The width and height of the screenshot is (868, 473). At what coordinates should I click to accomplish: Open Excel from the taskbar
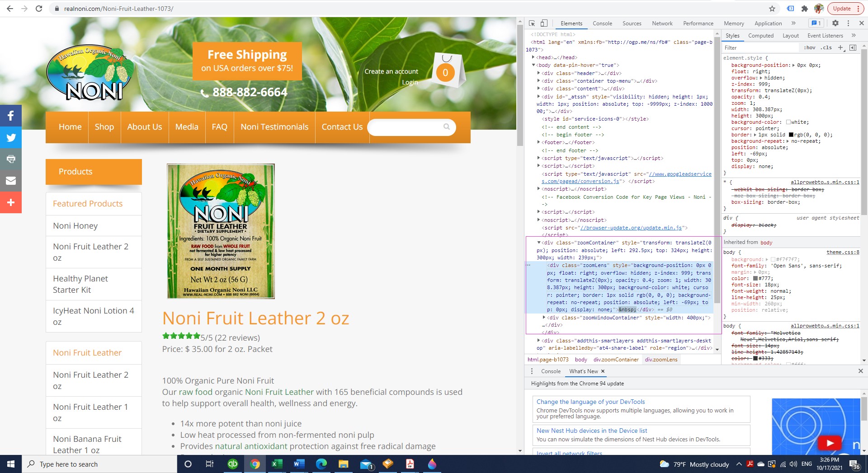point(277,464)
